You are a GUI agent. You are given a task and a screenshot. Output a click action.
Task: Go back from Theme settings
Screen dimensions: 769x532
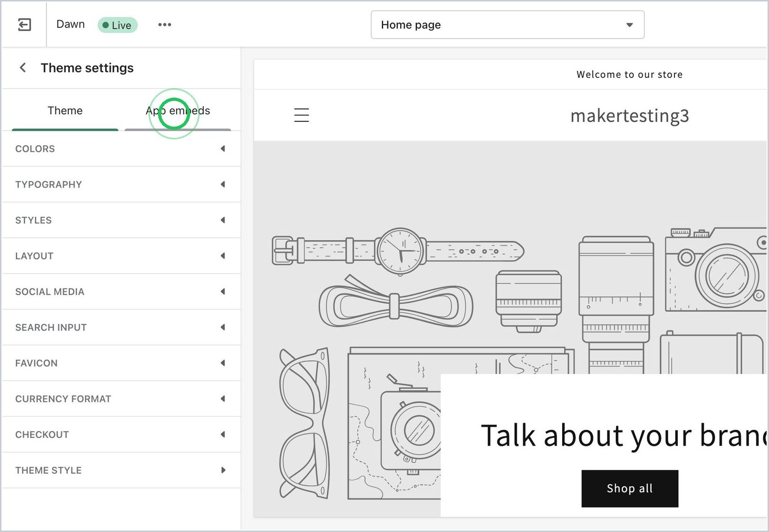click(22, 68)
